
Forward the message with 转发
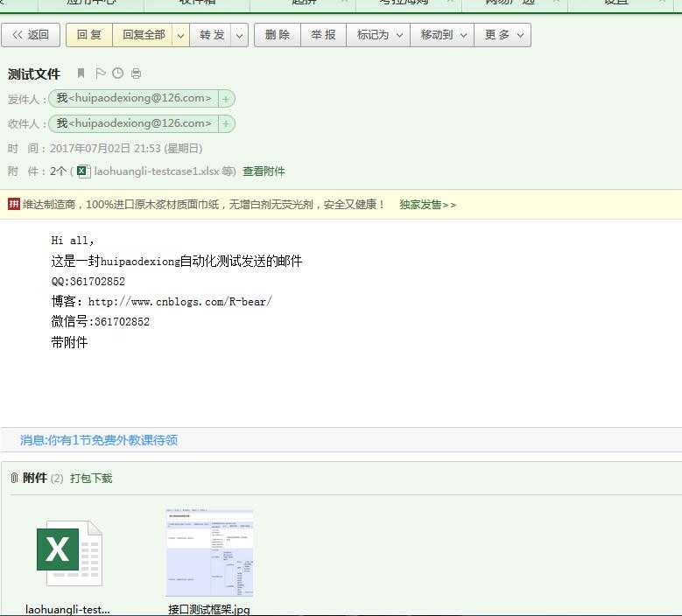(x=212, y=35)
